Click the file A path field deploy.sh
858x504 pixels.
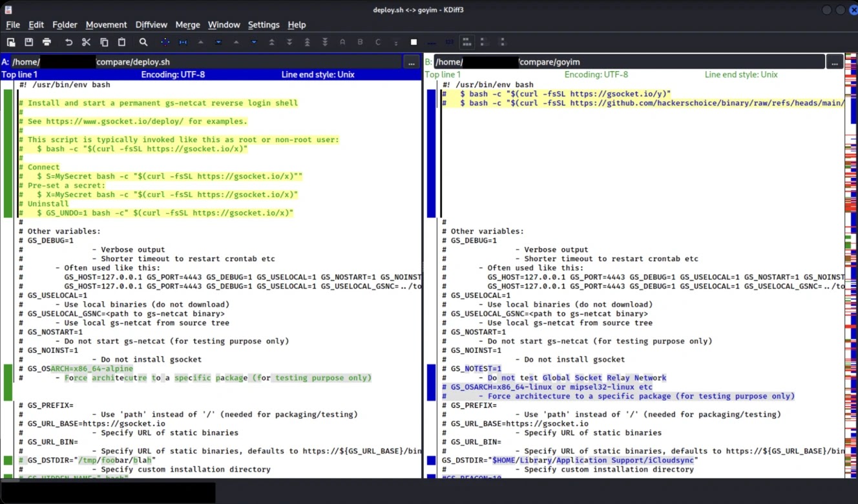[206, 62]
